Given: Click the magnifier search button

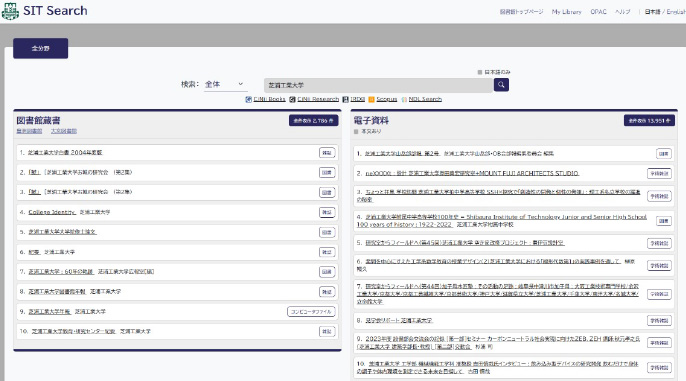Looking at the screenshot, I should click(501, 85).
